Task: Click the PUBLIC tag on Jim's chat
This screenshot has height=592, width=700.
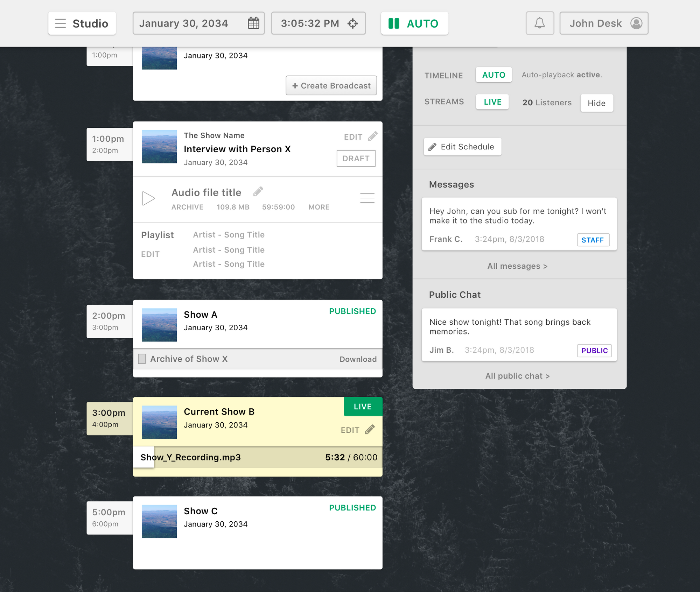Action: [594, 351]
